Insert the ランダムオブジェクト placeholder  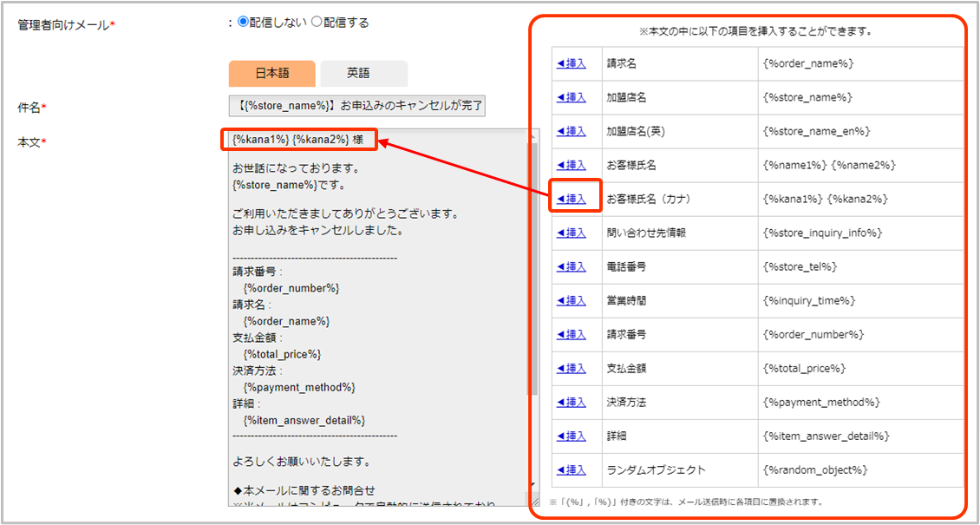(572, 469)
